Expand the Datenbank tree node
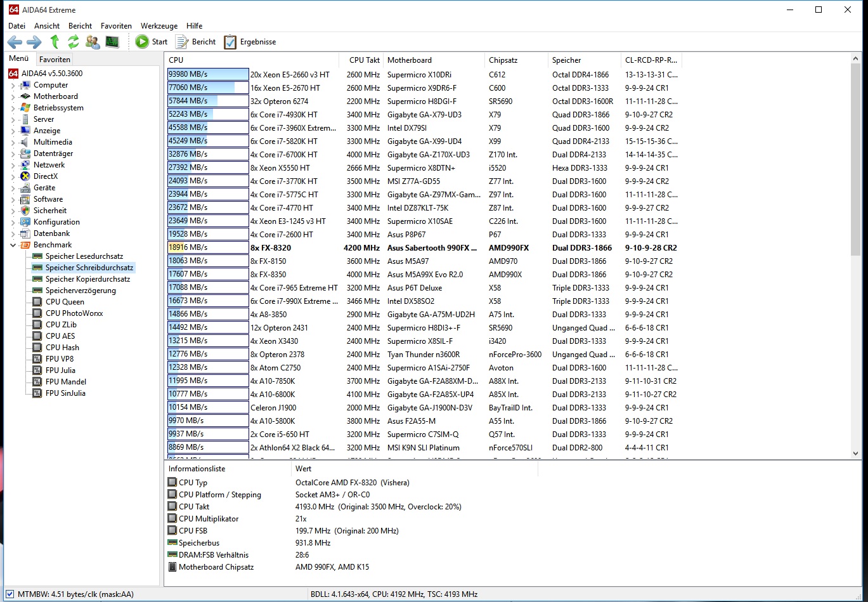Image resolution: width=868 pixels, height=602 pixels. pyautogui.click(x=13, y=233)
